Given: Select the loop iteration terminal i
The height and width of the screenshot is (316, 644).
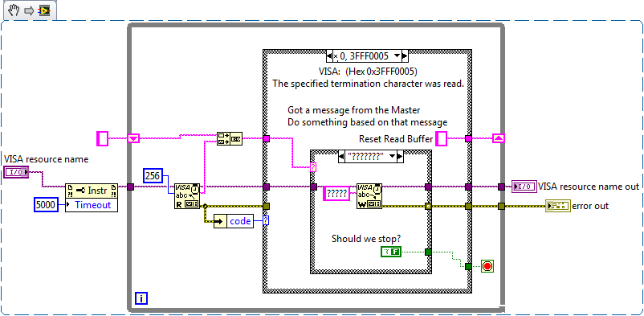Looking at the screenshot, I should [141, 298].
